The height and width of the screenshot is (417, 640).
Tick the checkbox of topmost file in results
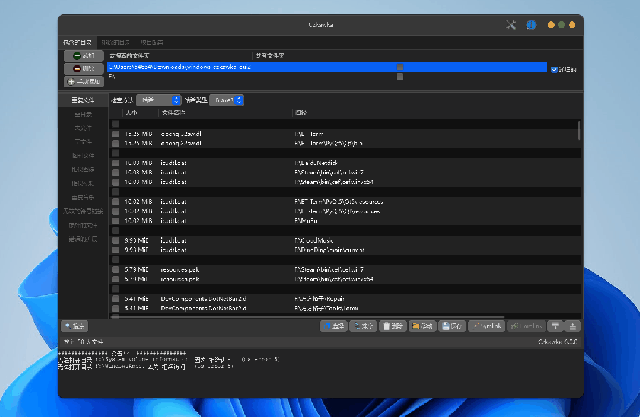(x=115, y=133)
